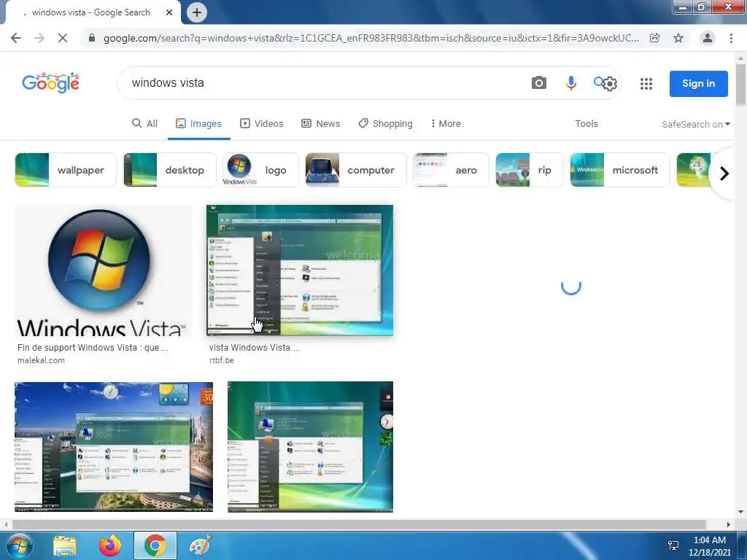This screenshot has width=747, height=560.
Task: Click the forward navigation arrow
Action: [39, 38]
